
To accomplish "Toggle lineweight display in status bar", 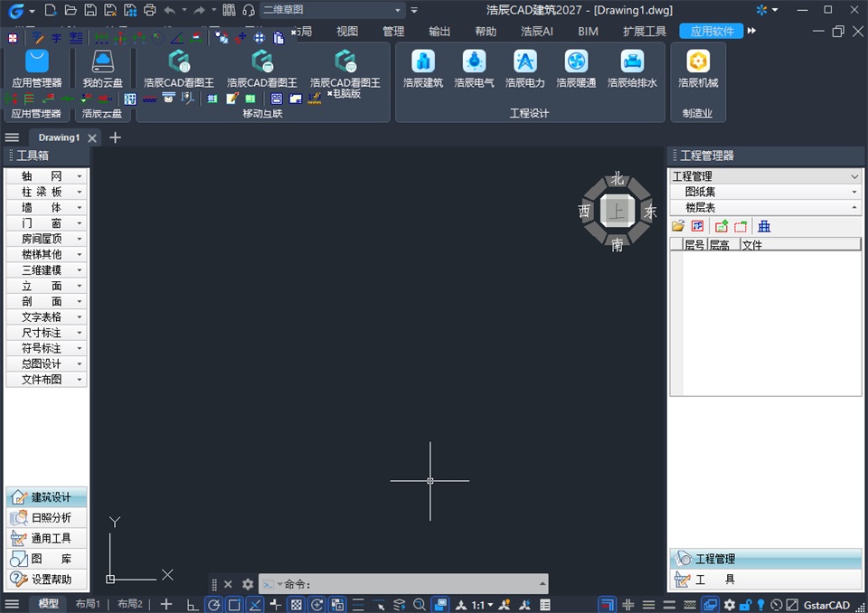I will pyautogui.click(x=358, y=605).
